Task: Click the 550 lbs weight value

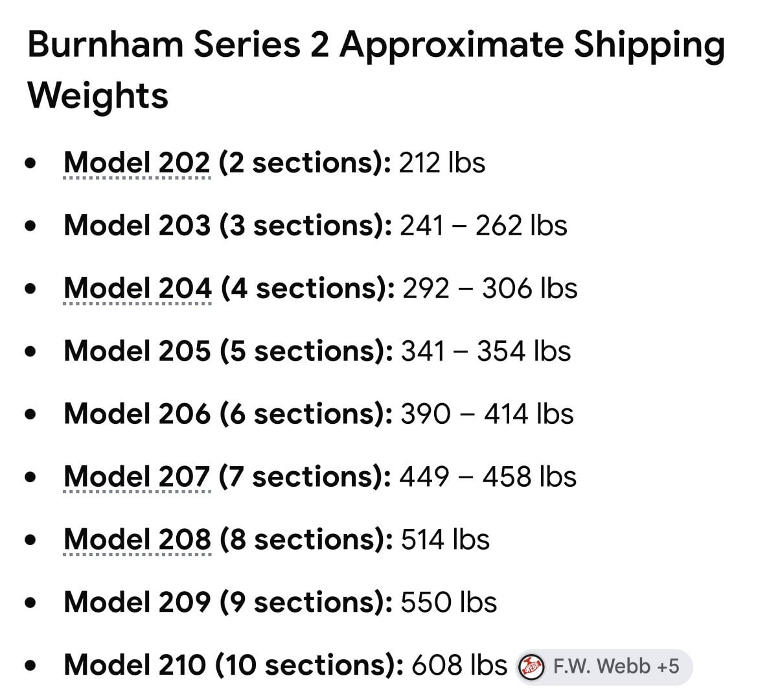Action: point(448,602)
